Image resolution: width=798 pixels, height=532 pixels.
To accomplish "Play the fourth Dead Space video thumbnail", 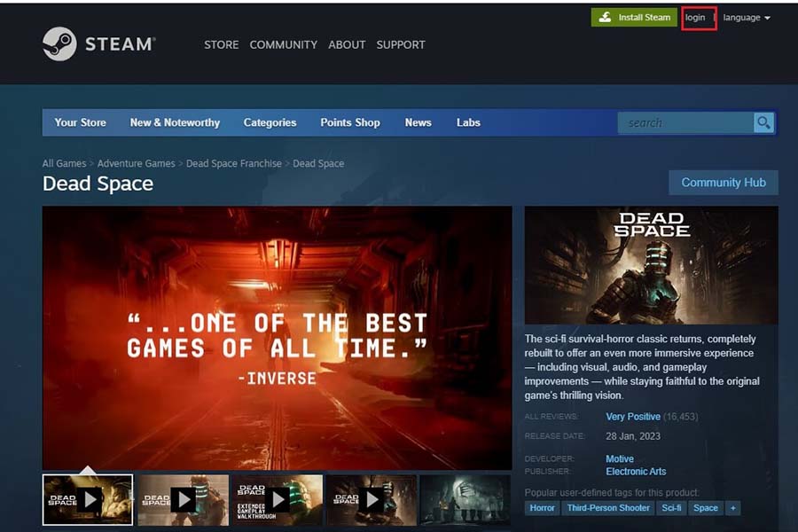I will click(372, 500).
